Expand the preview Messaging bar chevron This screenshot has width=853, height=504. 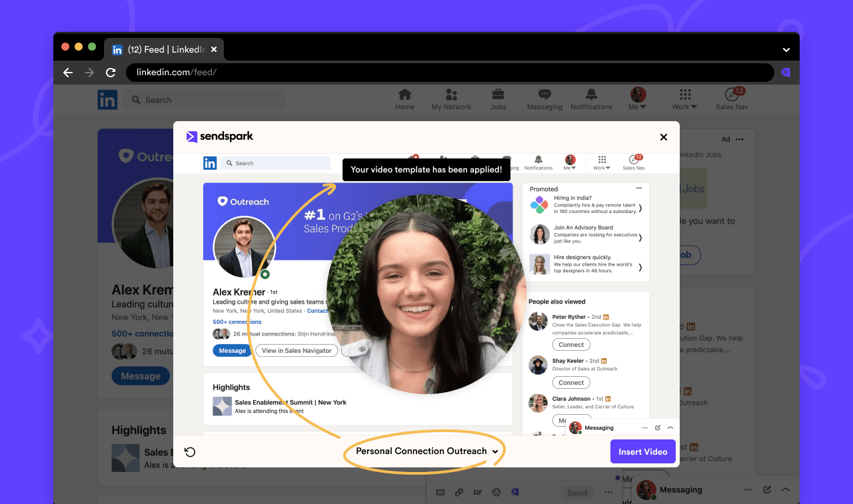coord(670,427)
